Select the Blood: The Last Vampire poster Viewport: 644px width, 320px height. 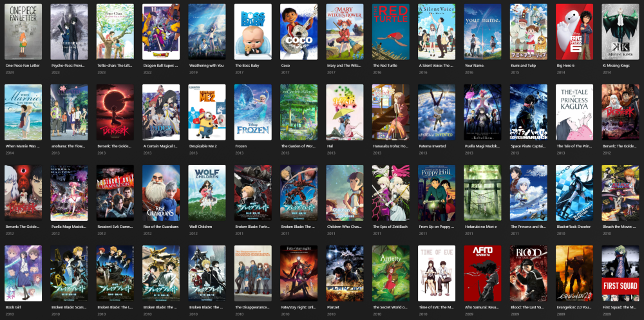(529, 273)
